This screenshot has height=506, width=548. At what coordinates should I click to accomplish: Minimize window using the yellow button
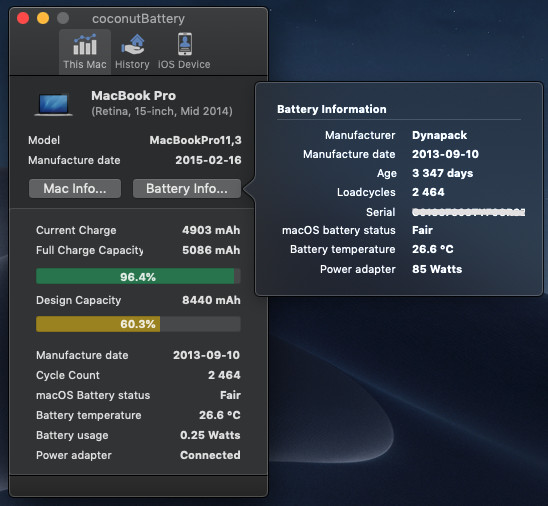(43, 18)
